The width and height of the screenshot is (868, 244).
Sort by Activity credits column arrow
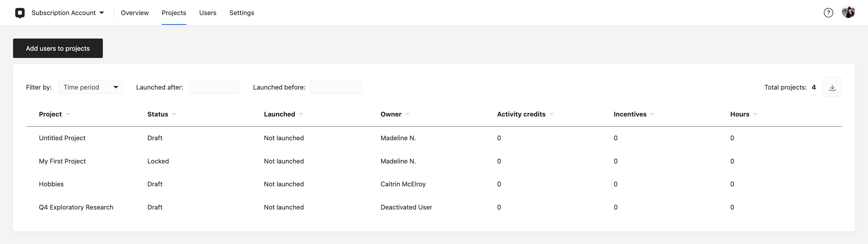(x=552, y=114)
